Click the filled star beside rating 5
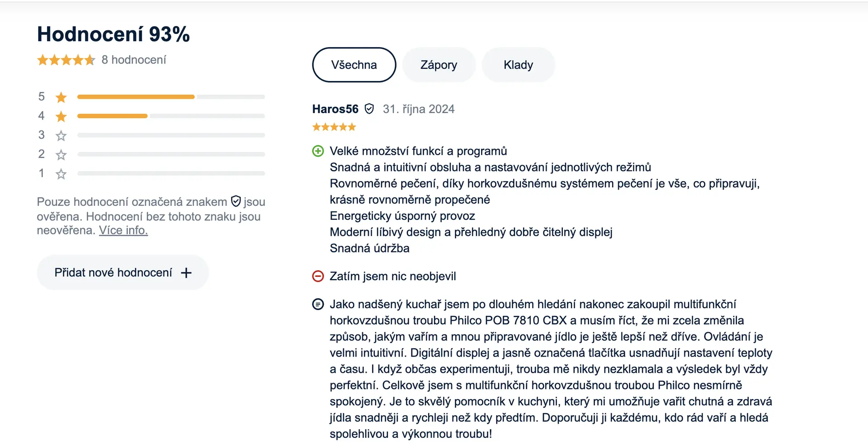The height and width of the screenshot is (447, 868). tap(61, 97)
